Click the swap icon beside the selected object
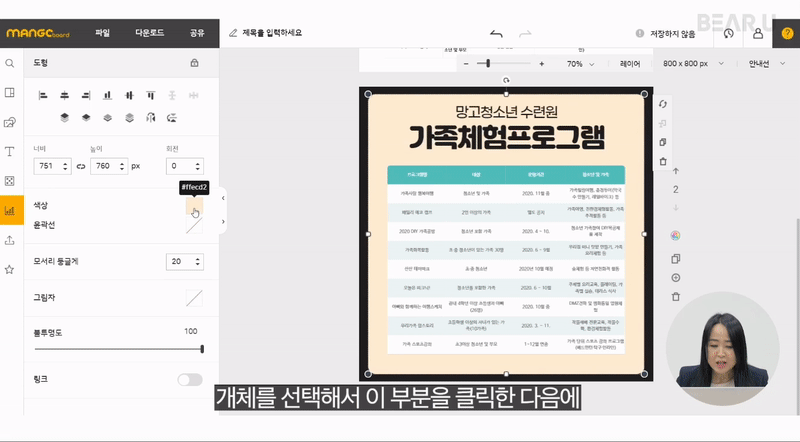The height and width of the screenshot is (442, 800). pyautogui.click(x=663, y=104)
